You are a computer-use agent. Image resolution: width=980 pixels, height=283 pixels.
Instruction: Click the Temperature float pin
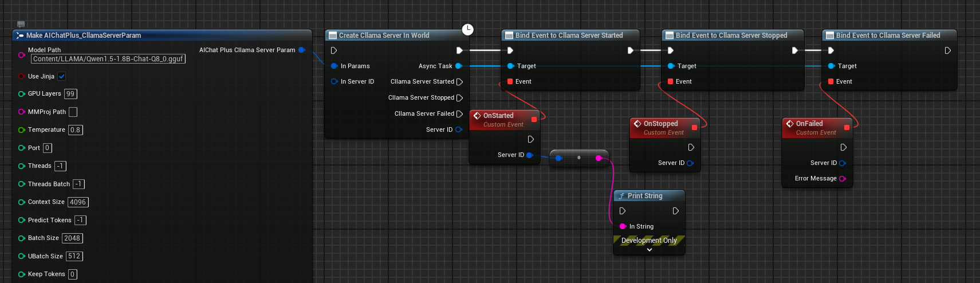tap(21, 130)
